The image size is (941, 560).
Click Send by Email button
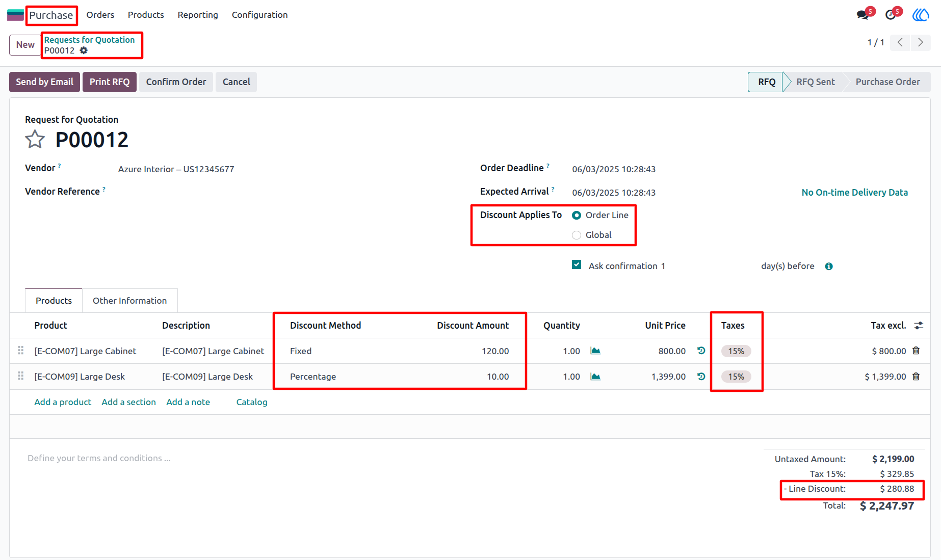(45, 82)
